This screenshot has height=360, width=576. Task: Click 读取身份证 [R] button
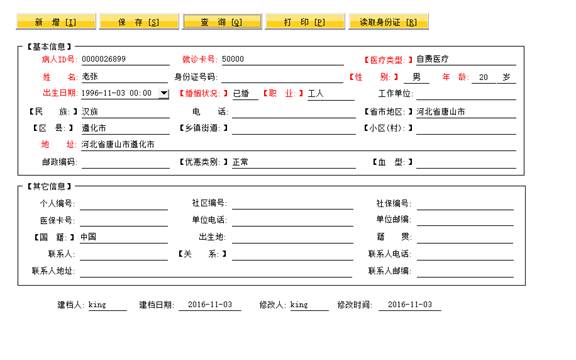[388, 22]
